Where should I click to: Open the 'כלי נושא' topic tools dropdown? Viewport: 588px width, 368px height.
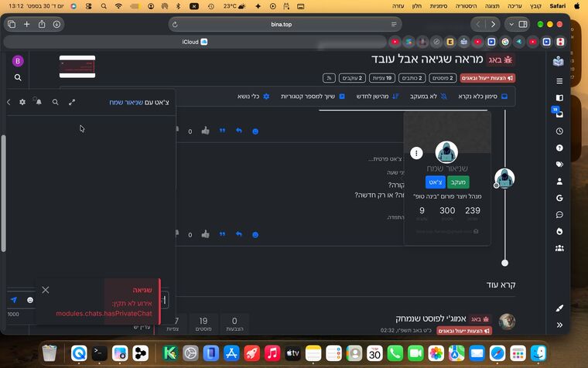253,97
